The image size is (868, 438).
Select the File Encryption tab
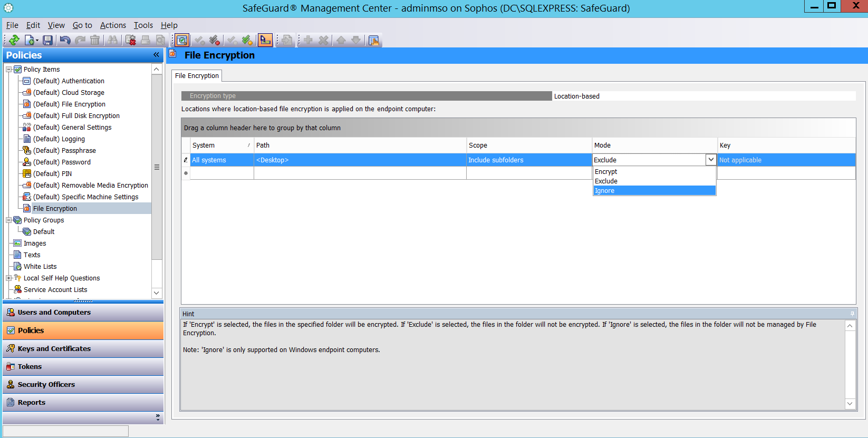(197, 76)
